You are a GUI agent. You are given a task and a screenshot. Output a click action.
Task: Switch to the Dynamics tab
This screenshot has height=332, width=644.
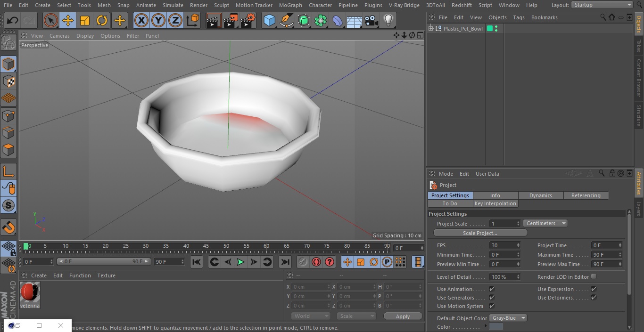tap(541, 195)
